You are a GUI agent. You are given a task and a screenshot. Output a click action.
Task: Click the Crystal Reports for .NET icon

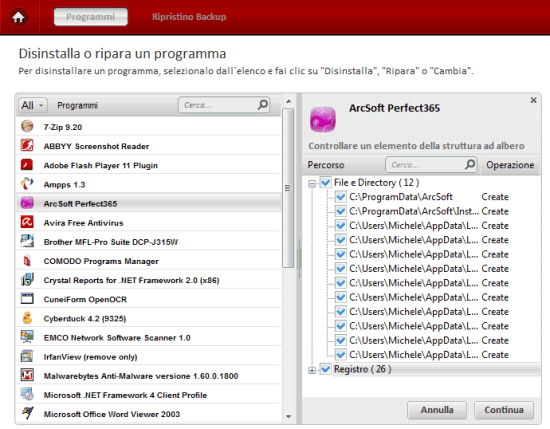click(27, 280)
